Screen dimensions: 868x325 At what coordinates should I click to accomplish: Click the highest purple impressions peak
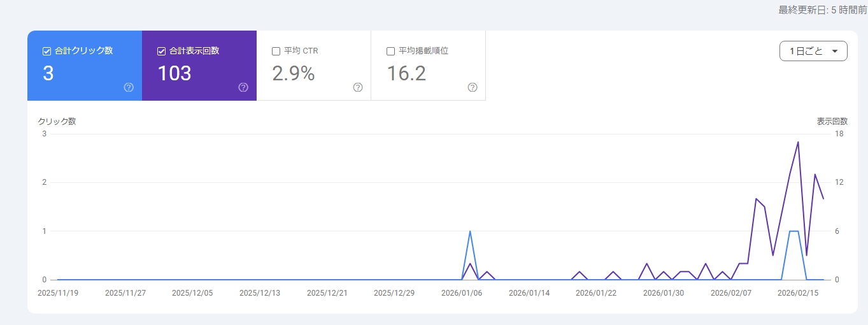pos(798,142)
